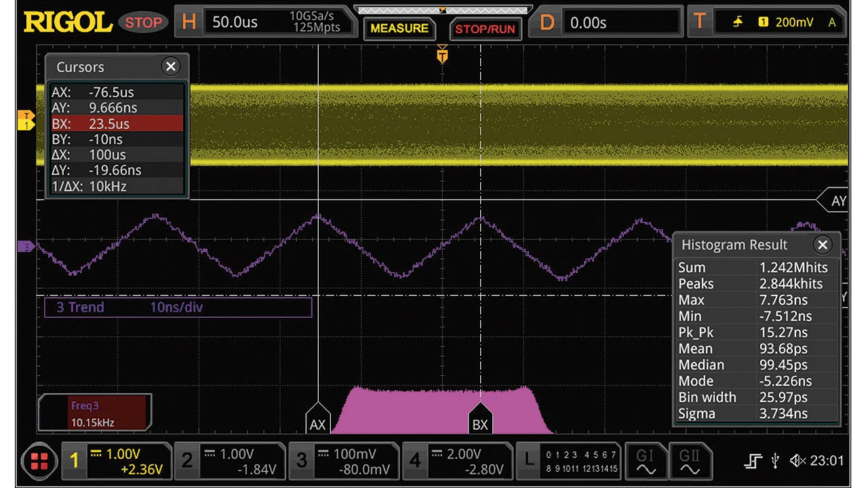Click the GII waveform generator icon
This screenshot has height=488, width=868.
(690, 462)
